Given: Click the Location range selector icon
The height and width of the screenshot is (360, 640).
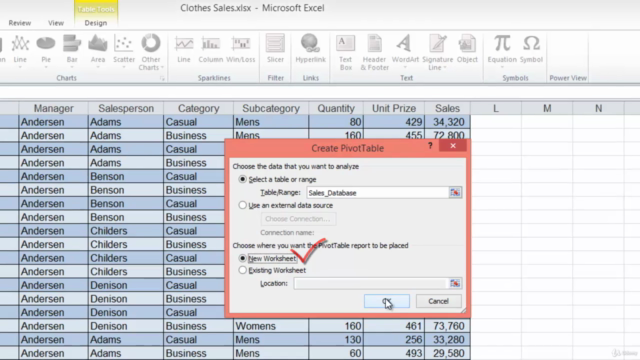Looking at the screenshot, I should pyautogui.click(x=455, y=283).
